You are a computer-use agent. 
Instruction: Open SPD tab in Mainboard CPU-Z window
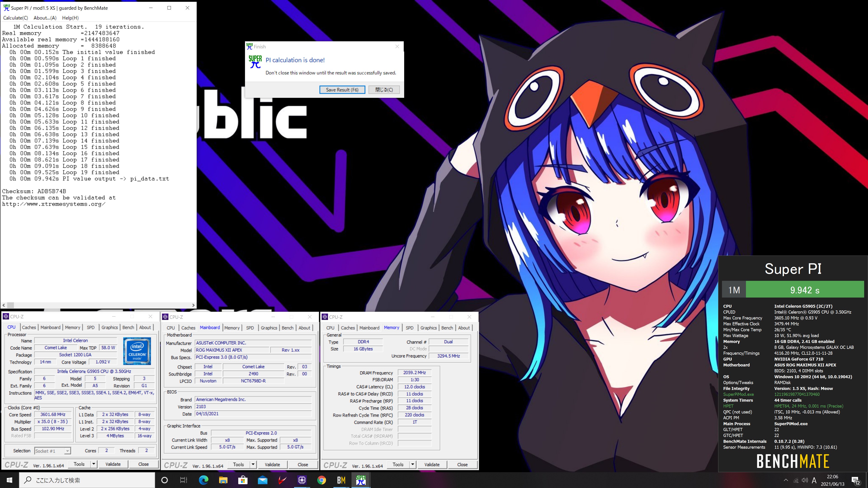pos(250,328)
